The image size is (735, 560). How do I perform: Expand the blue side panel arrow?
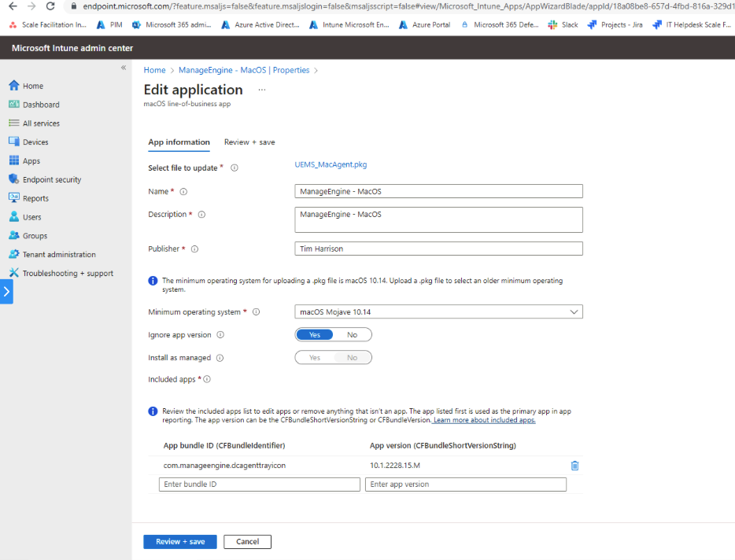coord(6,292)
